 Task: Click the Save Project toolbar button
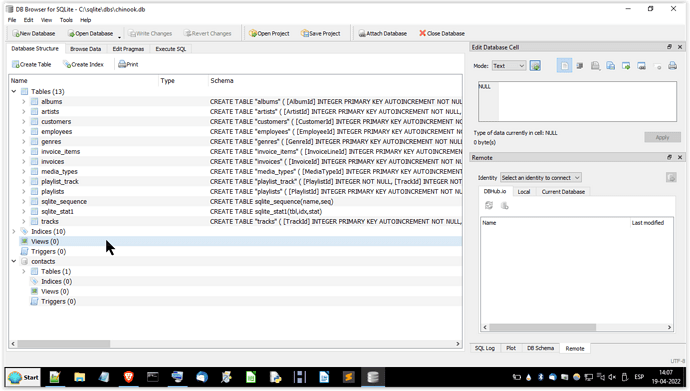pos(320,33)
